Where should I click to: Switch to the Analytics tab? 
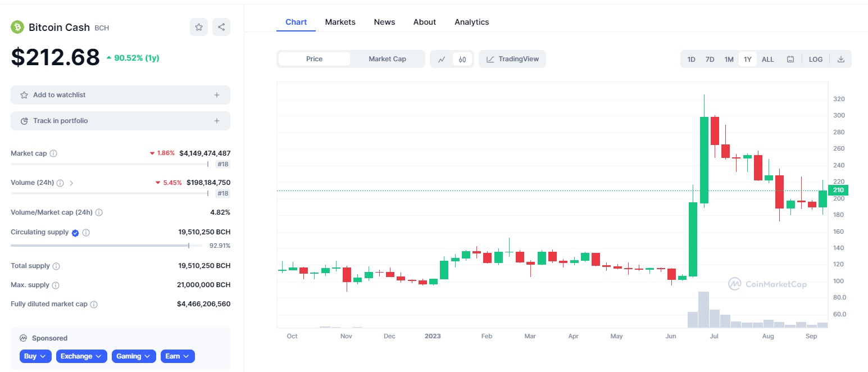(471, 22)
